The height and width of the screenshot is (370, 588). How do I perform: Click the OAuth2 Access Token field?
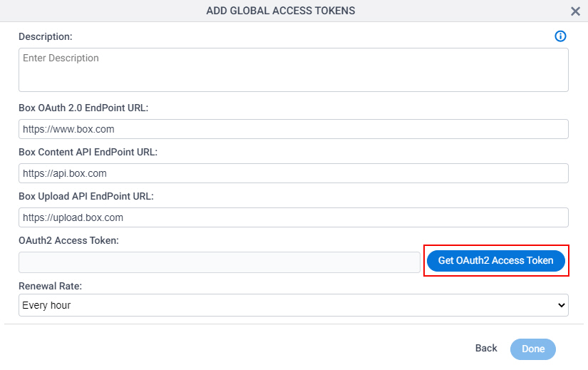(220, 262)
